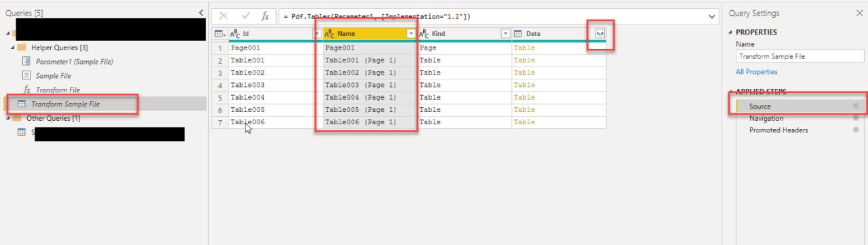
Task: Click the Helper Queries folder icon
Action: [21, 48]
